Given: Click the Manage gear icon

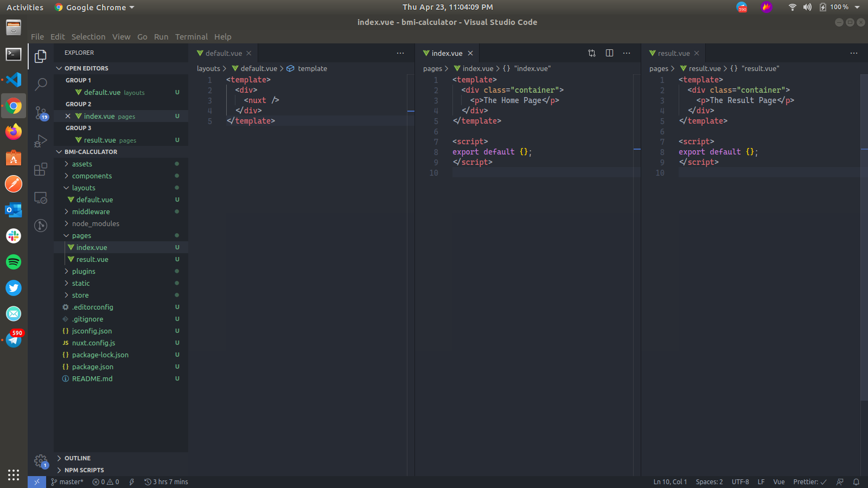Looking at the screenshot, I should (41, 461).
